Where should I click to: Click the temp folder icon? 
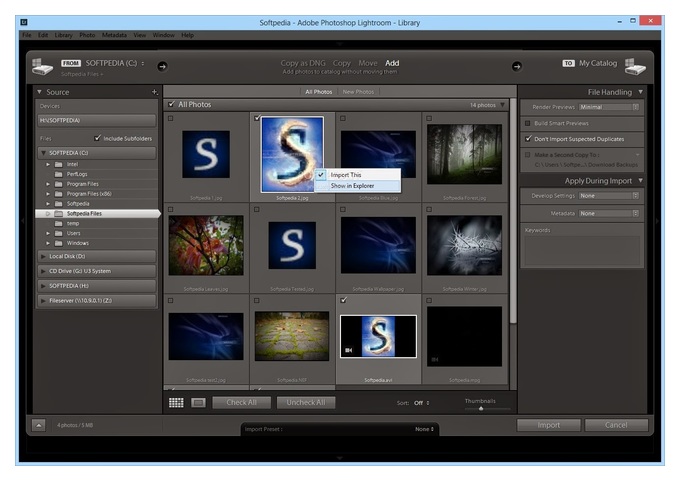tap(59, 223)
